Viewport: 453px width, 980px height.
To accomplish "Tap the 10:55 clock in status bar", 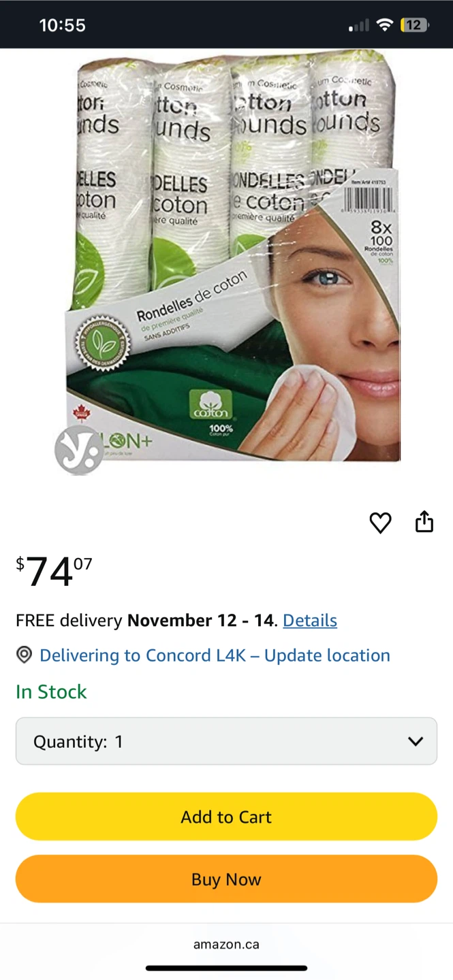I will 62,25.
